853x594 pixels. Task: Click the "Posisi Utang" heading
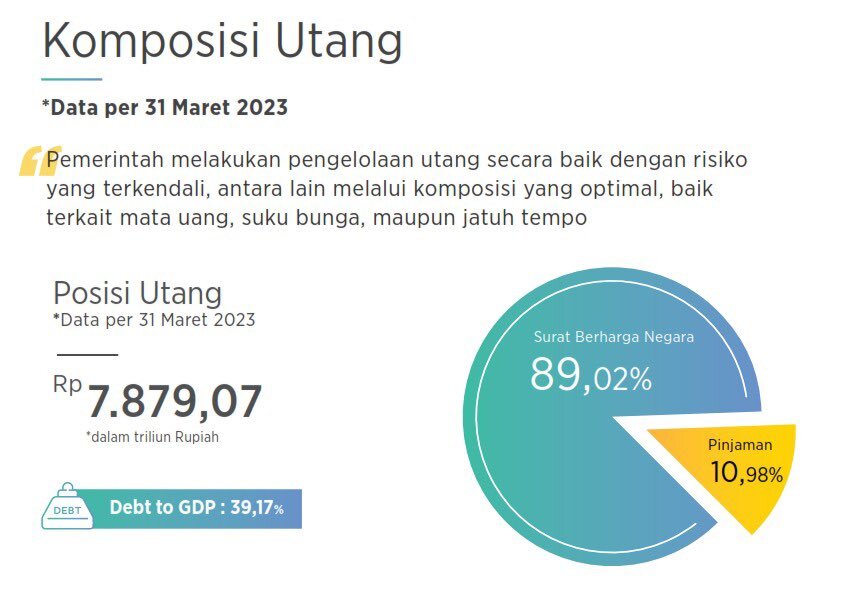click(x=137, y=293)
